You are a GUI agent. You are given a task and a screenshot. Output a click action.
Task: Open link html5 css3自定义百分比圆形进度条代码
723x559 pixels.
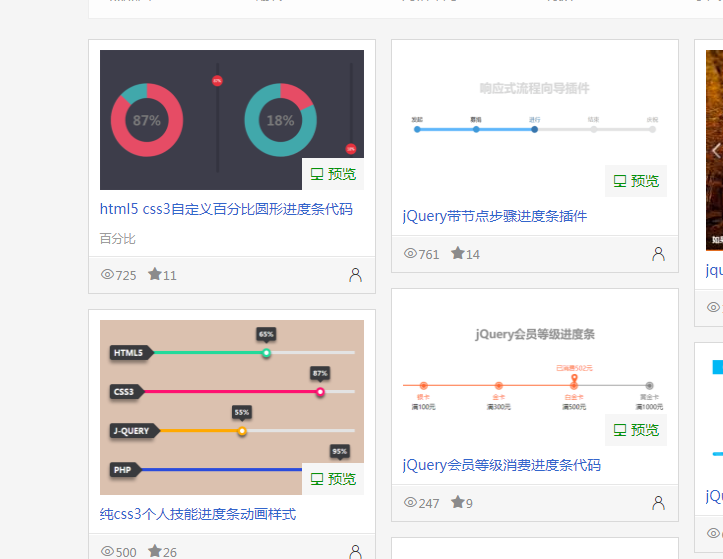coord(226,210)
